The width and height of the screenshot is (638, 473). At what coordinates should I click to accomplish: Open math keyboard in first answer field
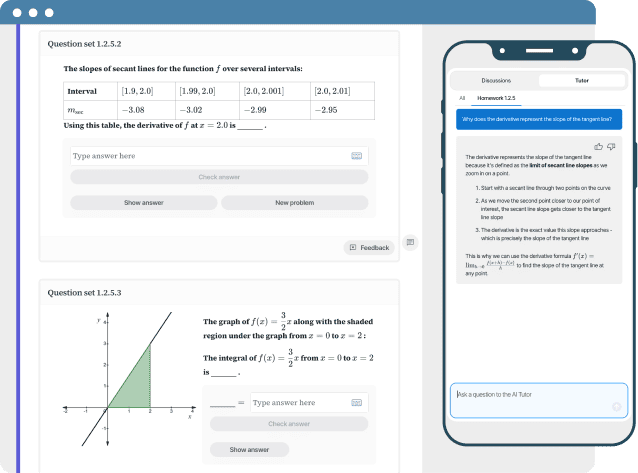click(x=356, y=156)
